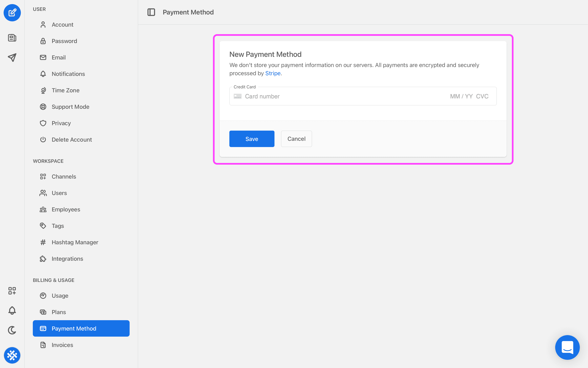Click the Privacy shield icon
The width and height of the screenshot is (588, 368).
click(x=43, y=123)
